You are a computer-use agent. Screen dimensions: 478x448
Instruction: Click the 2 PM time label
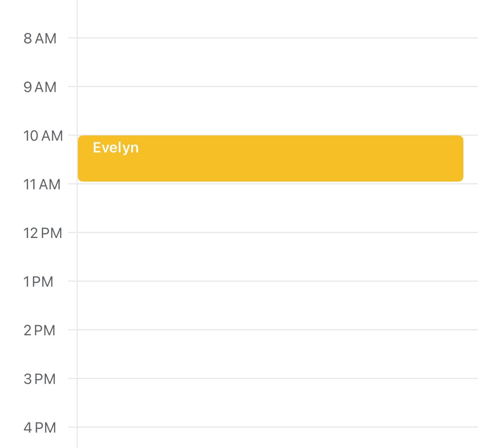point(39,330)
